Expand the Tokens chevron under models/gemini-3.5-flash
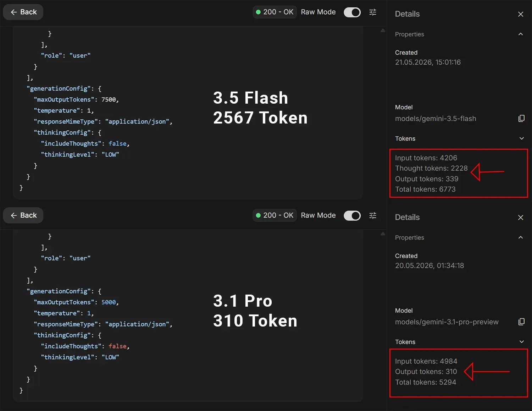This screenshot has height=411, width=532. pyautogui.click(x=521, y=138)
